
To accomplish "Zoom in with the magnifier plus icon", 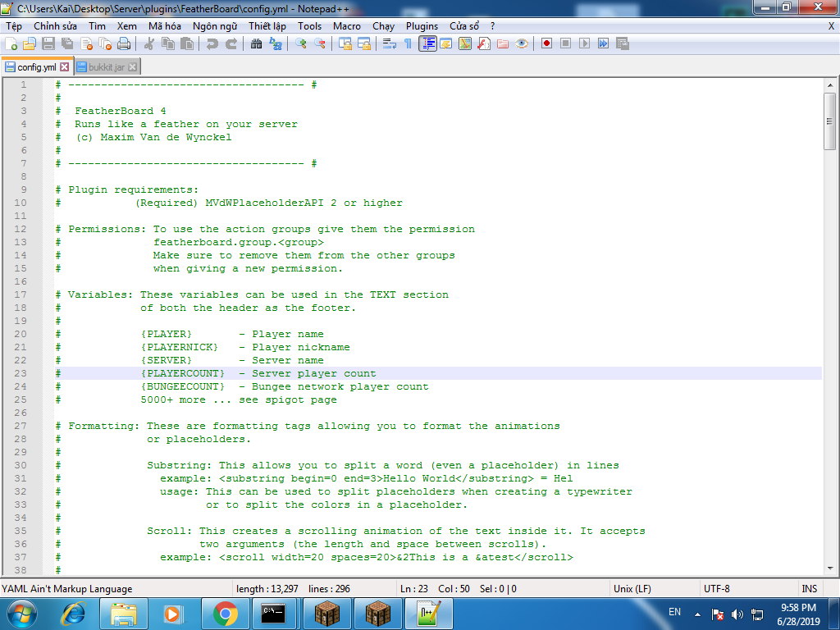I will 300,44.
